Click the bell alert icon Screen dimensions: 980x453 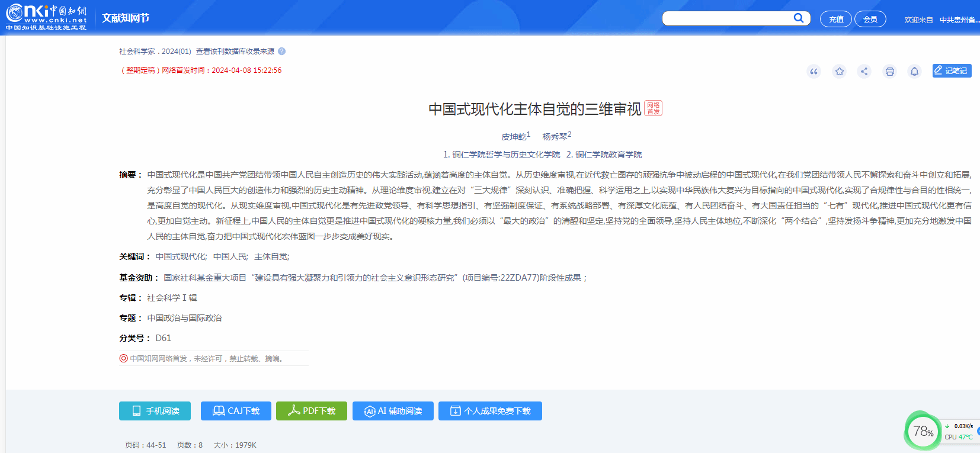coord(914,72)
